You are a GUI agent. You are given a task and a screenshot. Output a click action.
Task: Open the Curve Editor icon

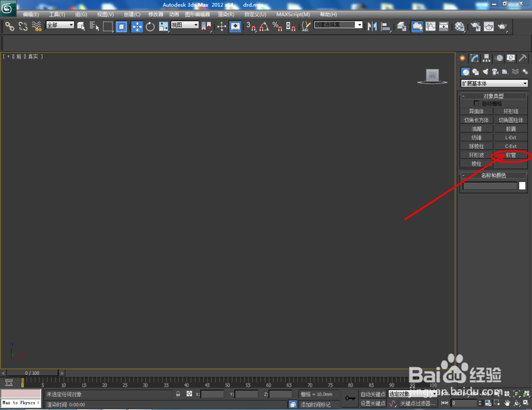430,27
